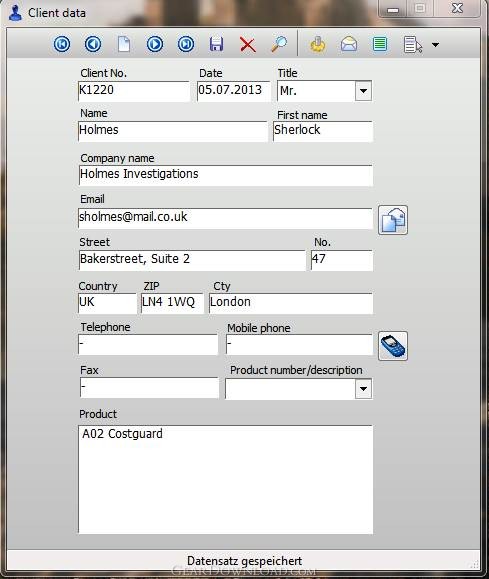Go to first record in toolbar
This screenshot has height=579, width=489.
pyautogui.click(x=62, y=44)
